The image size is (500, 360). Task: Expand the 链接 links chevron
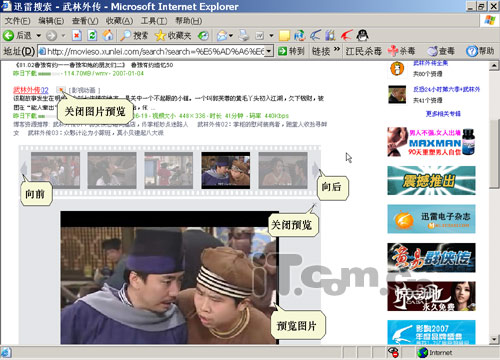(x=337, y=49)
